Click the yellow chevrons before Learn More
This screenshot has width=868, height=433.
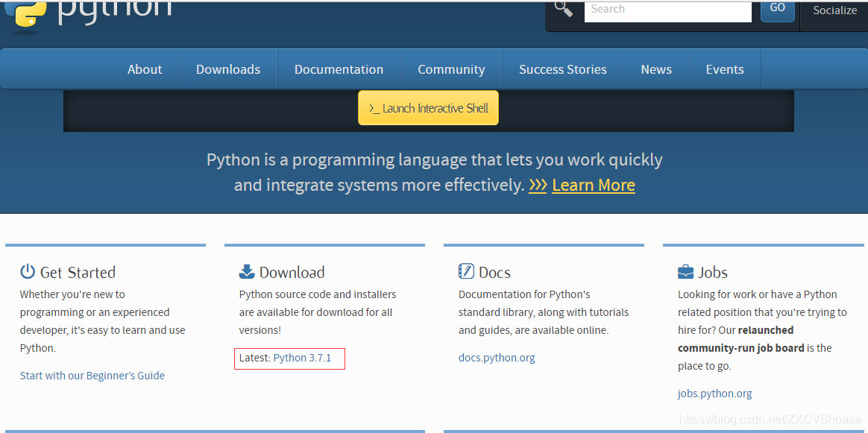tap(538, 185)
